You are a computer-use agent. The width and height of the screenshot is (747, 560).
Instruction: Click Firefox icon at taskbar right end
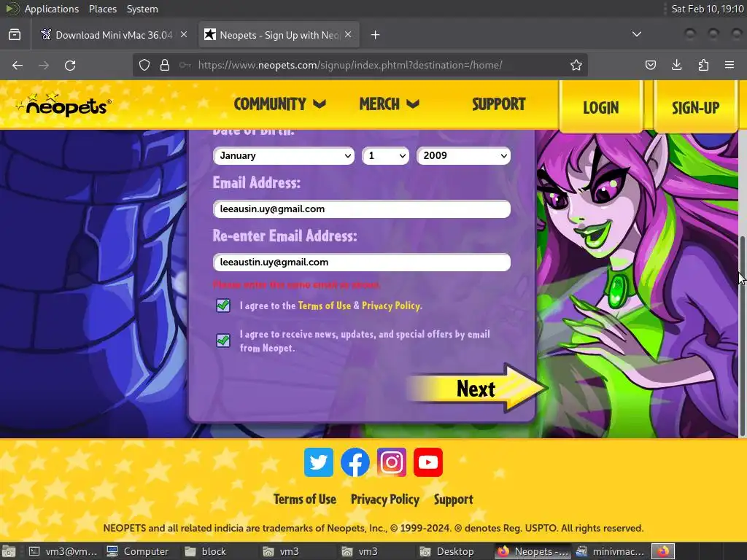(663, 551)
